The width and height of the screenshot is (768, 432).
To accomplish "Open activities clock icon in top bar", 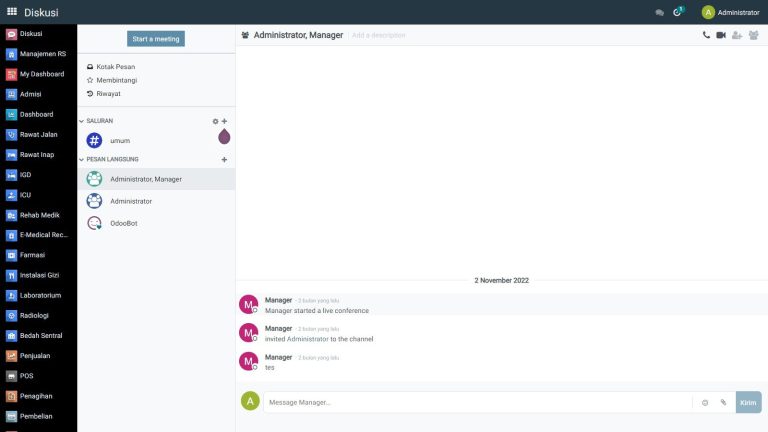I will pyautogui.click(x=678, y=12).
